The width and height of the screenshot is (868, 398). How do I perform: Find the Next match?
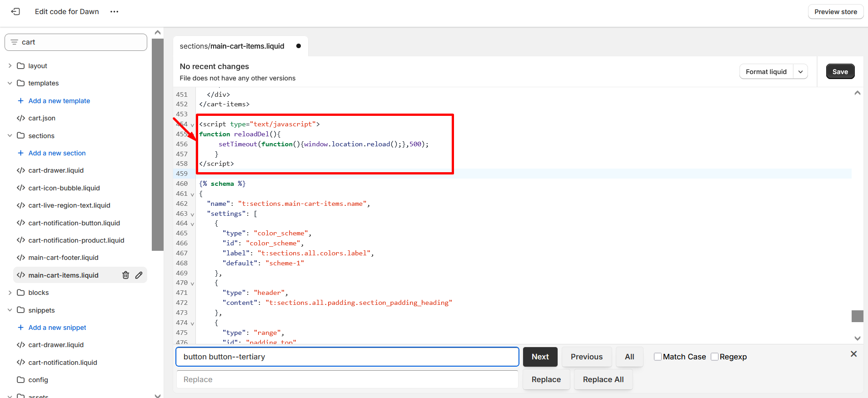(540, 357)
